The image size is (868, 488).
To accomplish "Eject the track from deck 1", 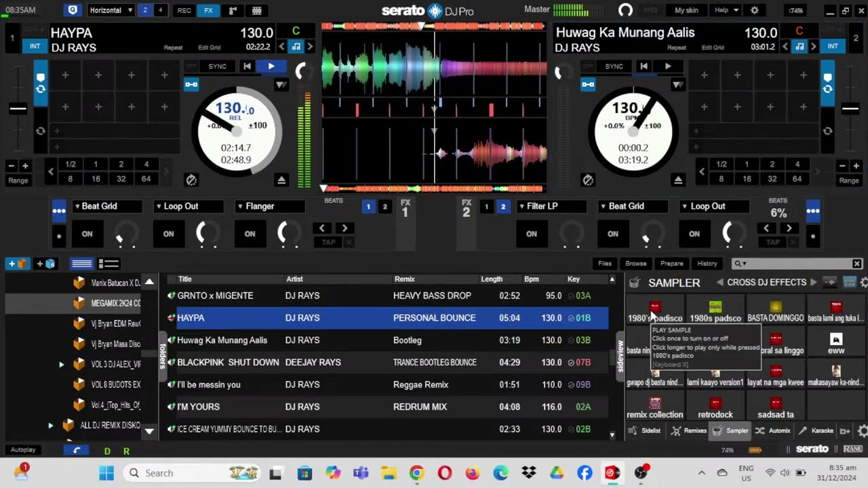I will click(x=281, y=180).
